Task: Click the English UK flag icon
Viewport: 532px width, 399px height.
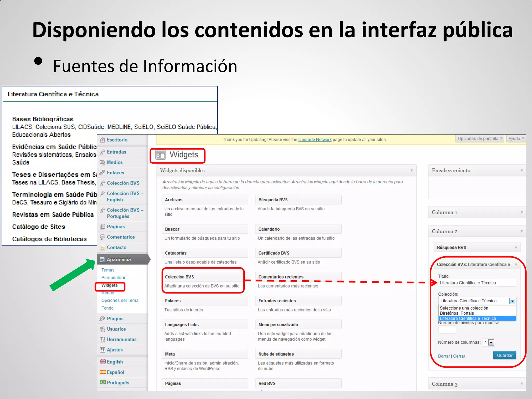Action: click(x=103, y=362)
